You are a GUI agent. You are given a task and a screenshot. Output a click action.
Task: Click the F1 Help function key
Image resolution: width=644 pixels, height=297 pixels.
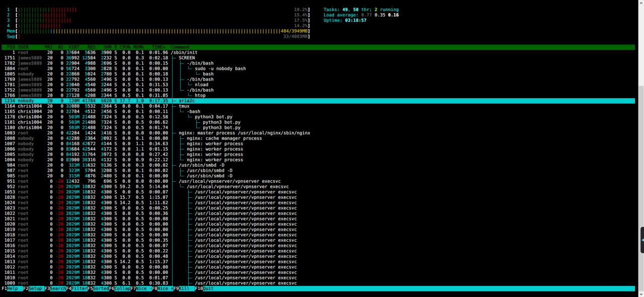point(12,288)
